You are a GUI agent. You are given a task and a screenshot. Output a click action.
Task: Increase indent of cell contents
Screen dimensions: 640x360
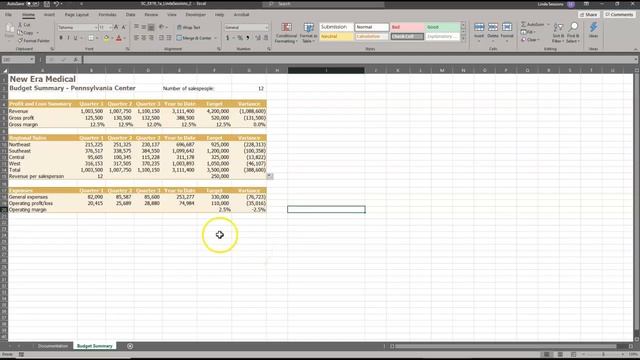[169, 38]
